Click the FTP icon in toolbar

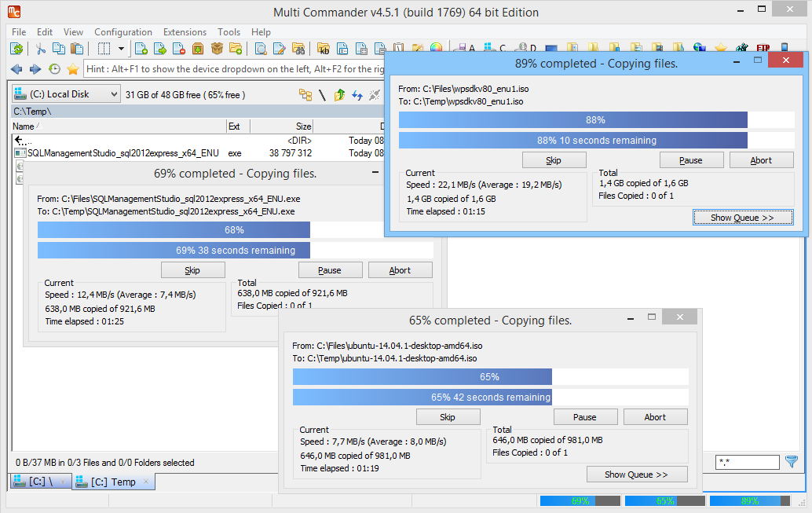tap(763, 48)
